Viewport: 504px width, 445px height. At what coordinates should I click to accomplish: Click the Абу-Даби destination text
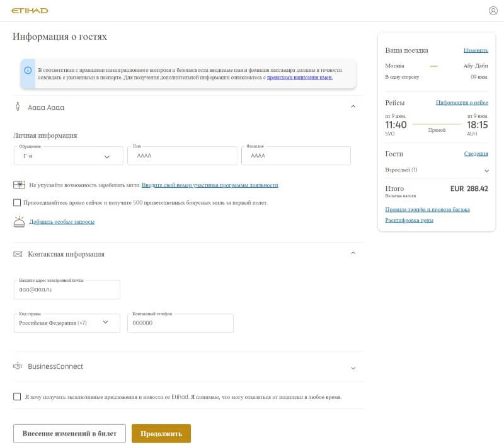point(476,66)
